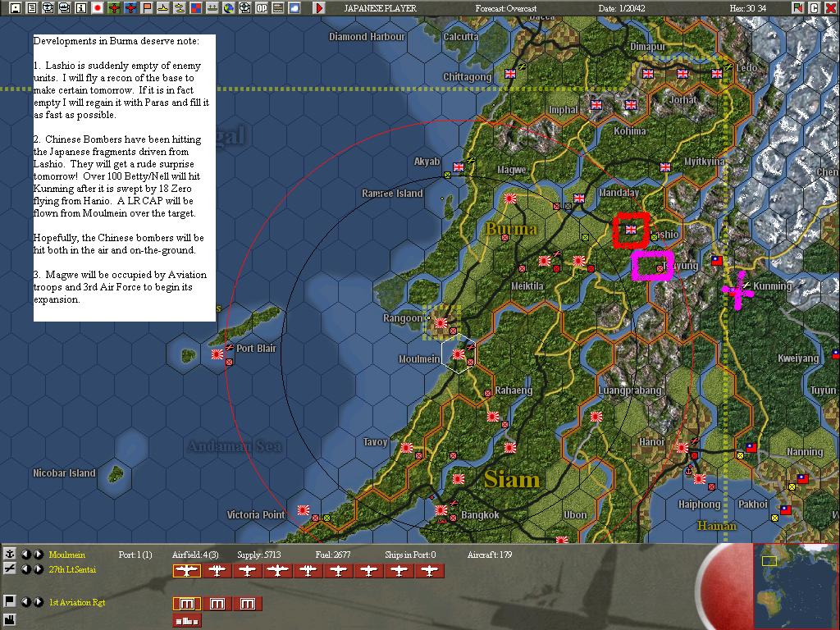840x630 pixels.
Task: Click the world minimap at bottom right
Action: pos(796,586)
